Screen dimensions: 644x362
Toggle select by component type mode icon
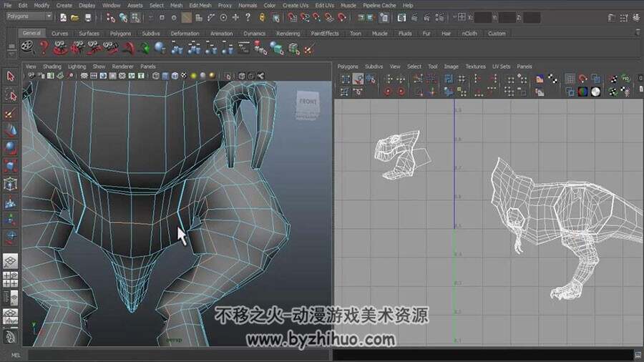pyautogui.click(x=135, y=17)
